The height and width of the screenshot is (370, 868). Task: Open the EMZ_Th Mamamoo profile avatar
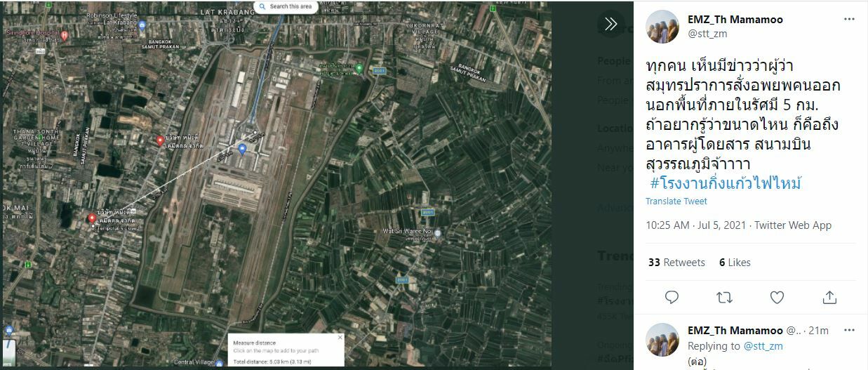pos(662,27)
